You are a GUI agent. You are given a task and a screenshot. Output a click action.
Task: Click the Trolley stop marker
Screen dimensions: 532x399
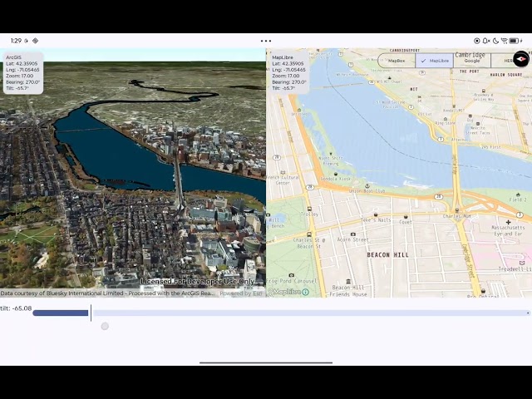point(309,209)
